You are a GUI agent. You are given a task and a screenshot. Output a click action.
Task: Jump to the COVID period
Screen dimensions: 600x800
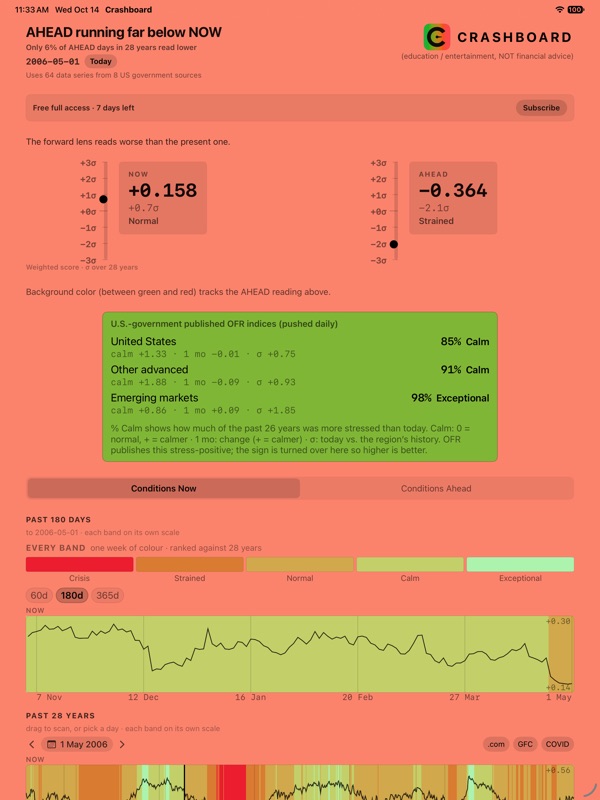coord(557,744)
